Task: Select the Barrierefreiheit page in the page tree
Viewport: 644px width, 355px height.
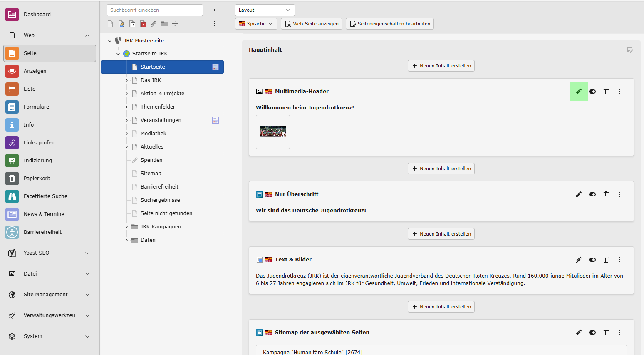Action: [159, 187]
